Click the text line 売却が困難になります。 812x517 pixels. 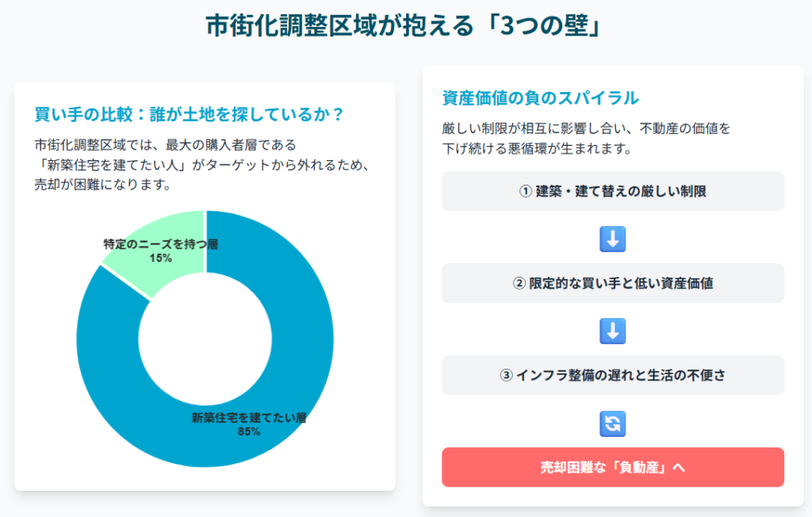pos(103,185)
